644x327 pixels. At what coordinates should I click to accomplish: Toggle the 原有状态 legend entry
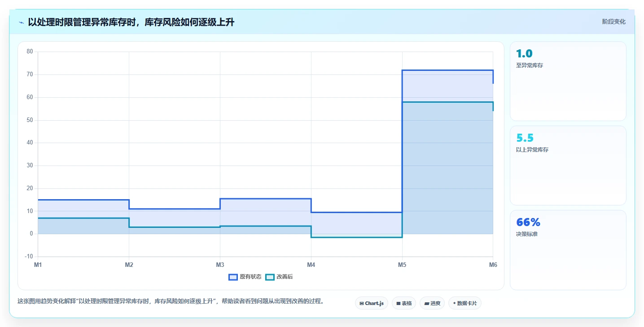[245, 277]
